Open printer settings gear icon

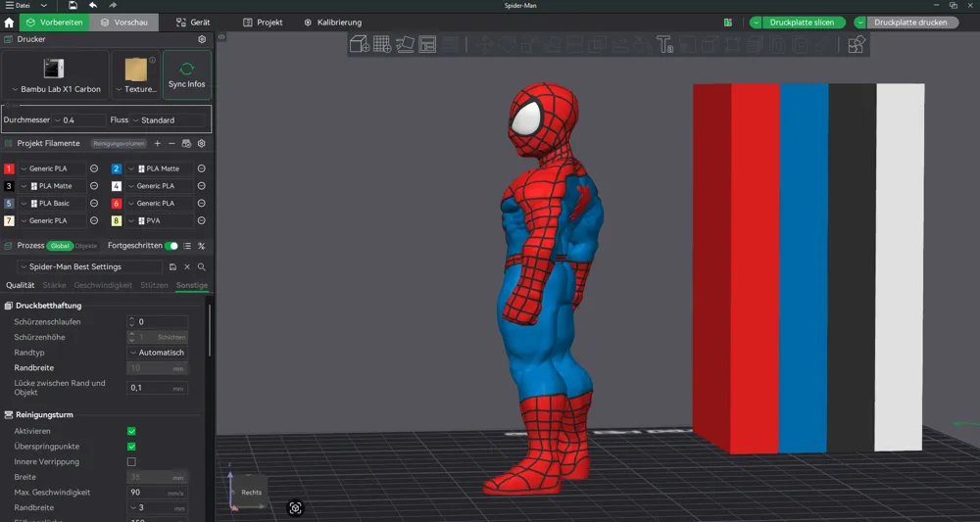tap(202, 39)
